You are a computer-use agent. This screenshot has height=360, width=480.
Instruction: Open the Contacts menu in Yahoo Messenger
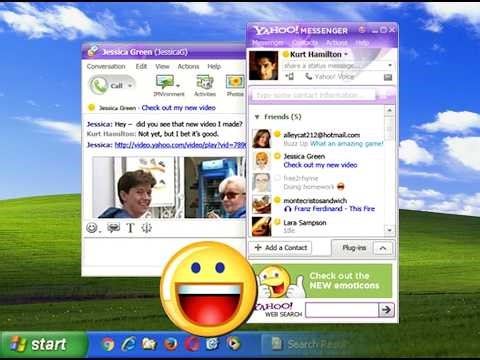[305, 43]
